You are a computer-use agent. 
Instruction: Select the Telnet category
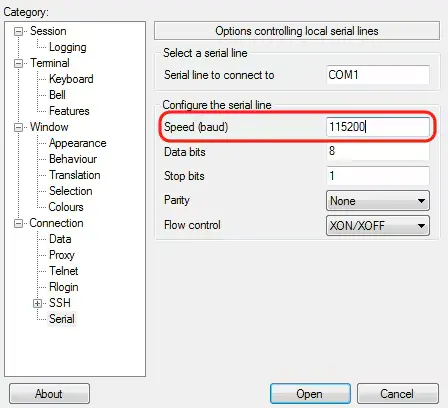tap(63, 271)
